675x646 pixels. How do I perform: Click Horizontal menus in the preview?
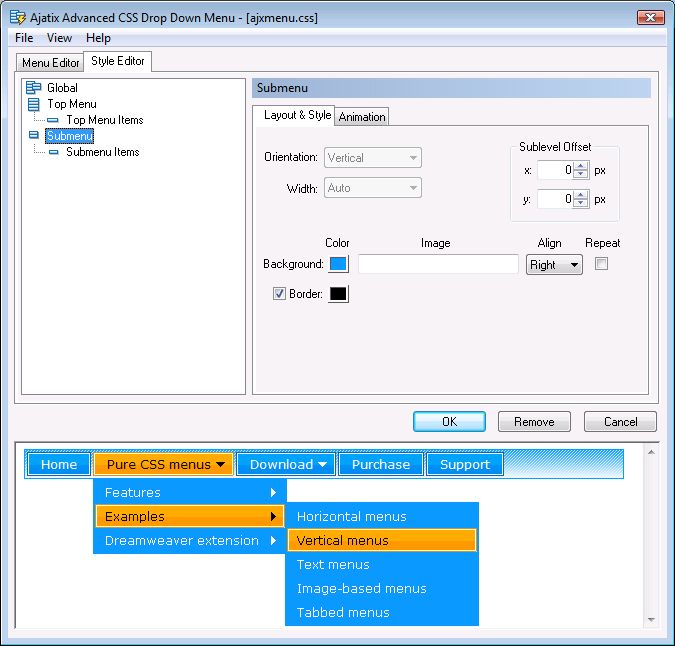click(x=382, y=516)
